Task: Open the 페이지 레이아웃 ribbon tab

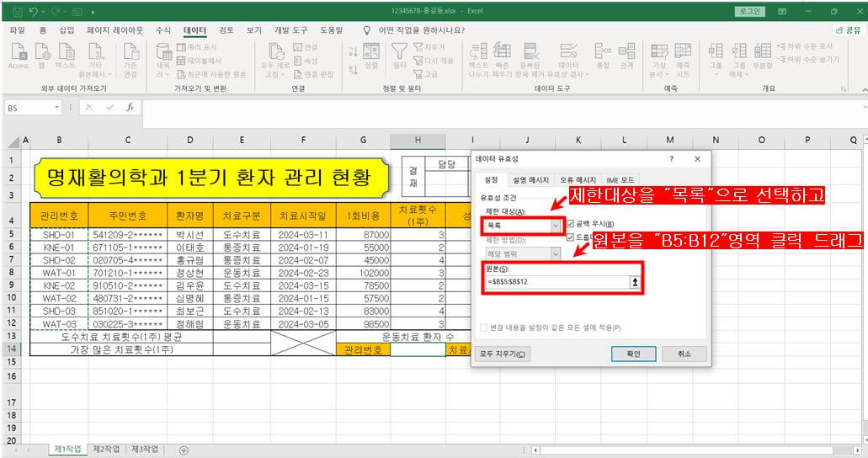Action: click(115, 30)
